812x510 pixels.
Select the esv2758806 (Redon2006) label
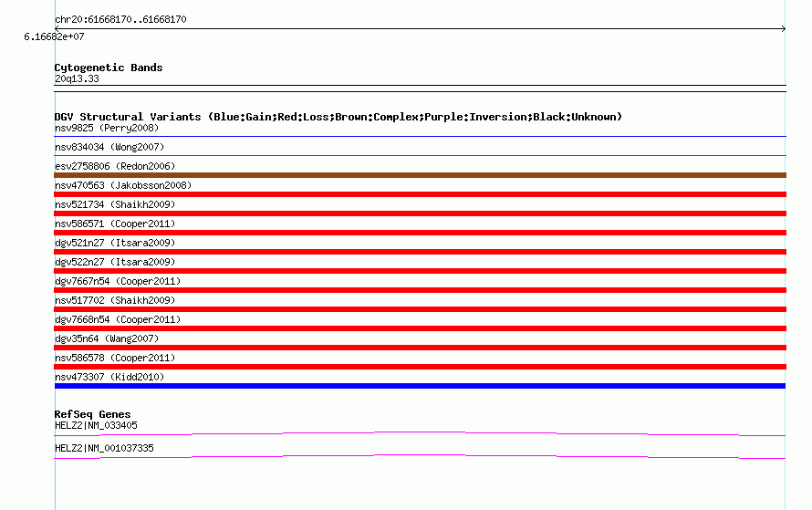115,166
